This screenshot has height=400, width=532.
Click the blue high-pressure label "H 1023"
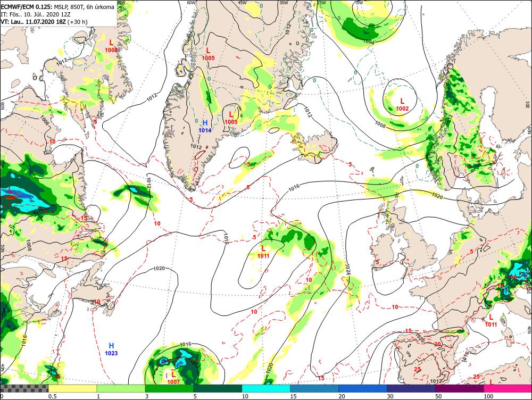111,349
